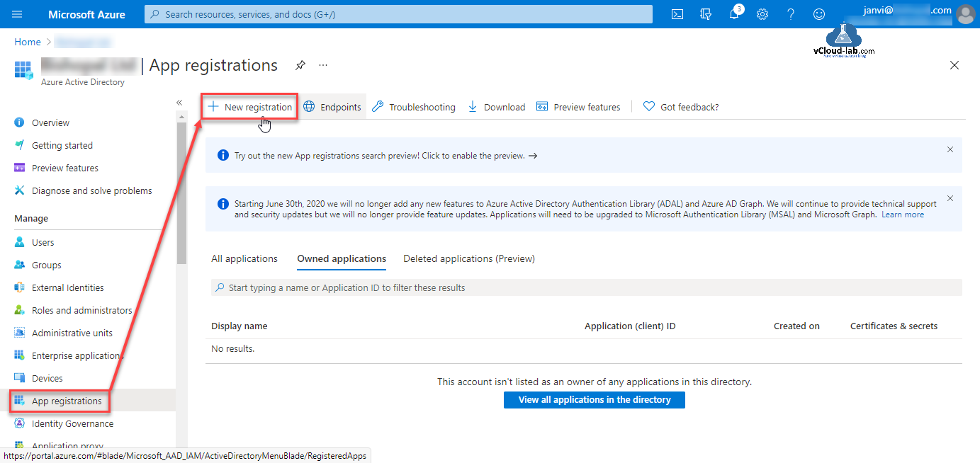Click the Application (client) ID column header
This screenshot has width=980, height=463.
(x=630, y=326)
